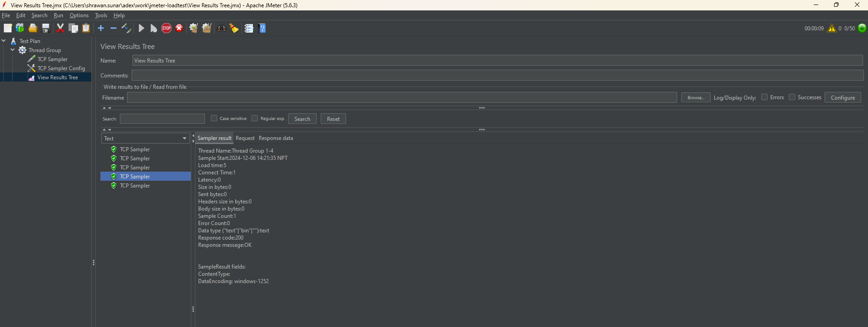Click the Collapse All minus icon
Screen dimensions: 868x327
pyautogui.click(x=114, y=28)
